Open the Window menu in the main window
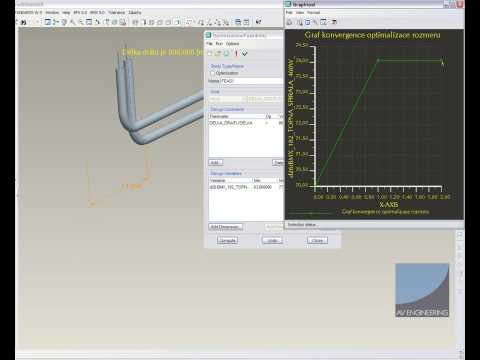Screen dimensions: 480x360 (x=52, y=12)
